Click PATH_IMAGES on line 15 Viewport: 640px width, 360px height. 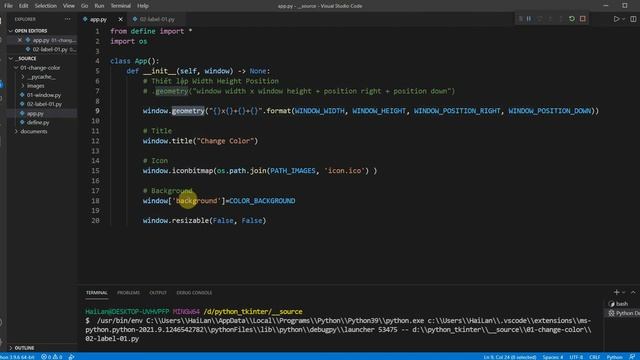pyautogui.click(x=293, y=171)
